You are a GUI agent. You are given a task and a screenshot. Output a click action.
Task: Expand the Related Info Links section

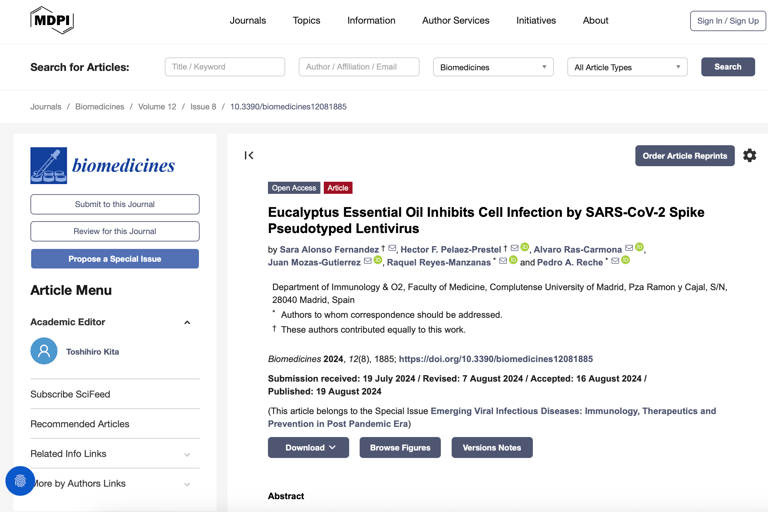point(187,454)
